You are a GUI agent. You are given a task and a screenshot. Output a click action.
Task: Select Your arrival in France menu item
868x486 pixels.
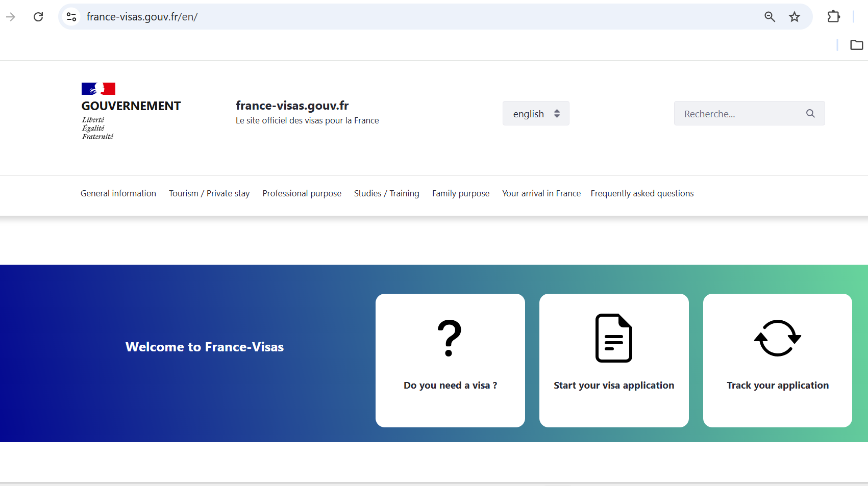pyautogui.click(x=541, y=193)
